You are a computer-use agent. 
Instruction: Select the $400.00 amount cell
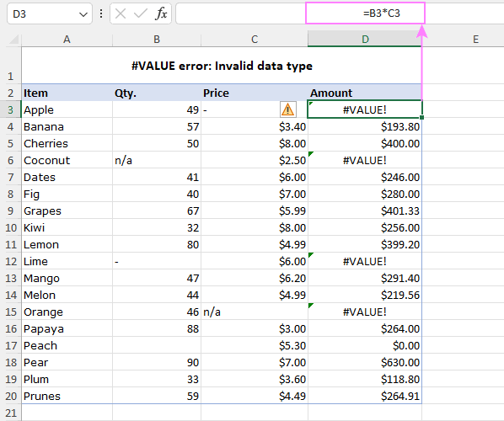tap(365, 143)
